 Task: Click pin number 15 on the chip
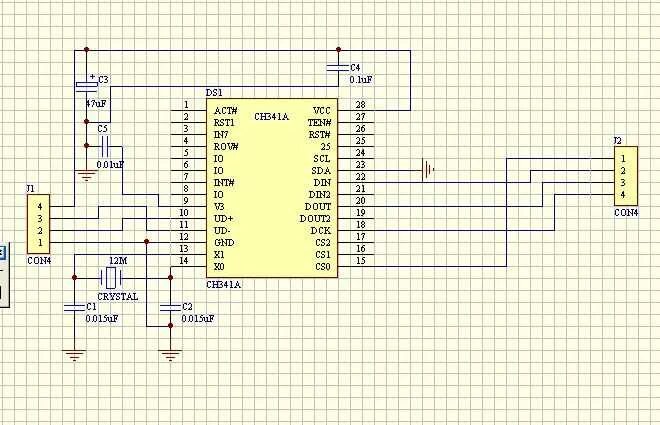[360, 260]
